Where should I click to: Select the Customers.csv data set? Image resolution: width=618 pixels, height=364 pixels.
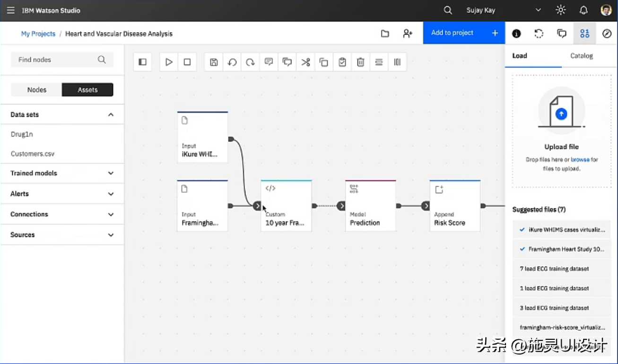[x=33, y=154]
